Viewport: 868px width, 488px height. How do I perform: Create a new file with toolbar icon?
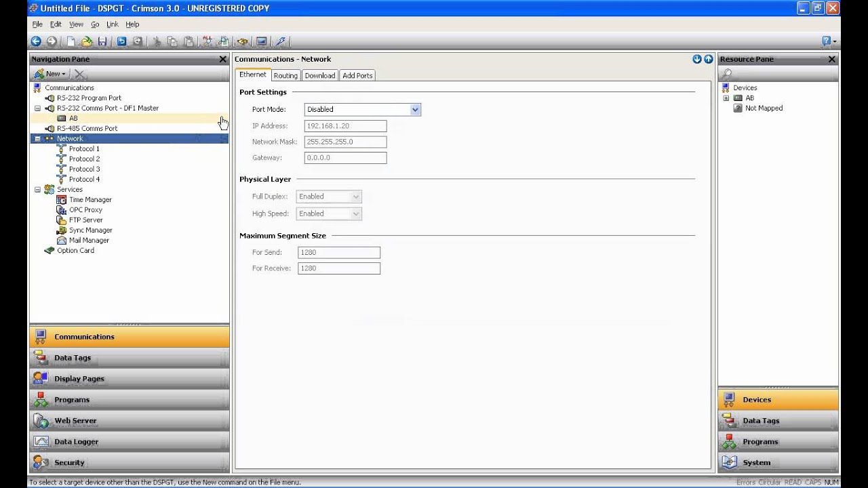coord(71,41)
